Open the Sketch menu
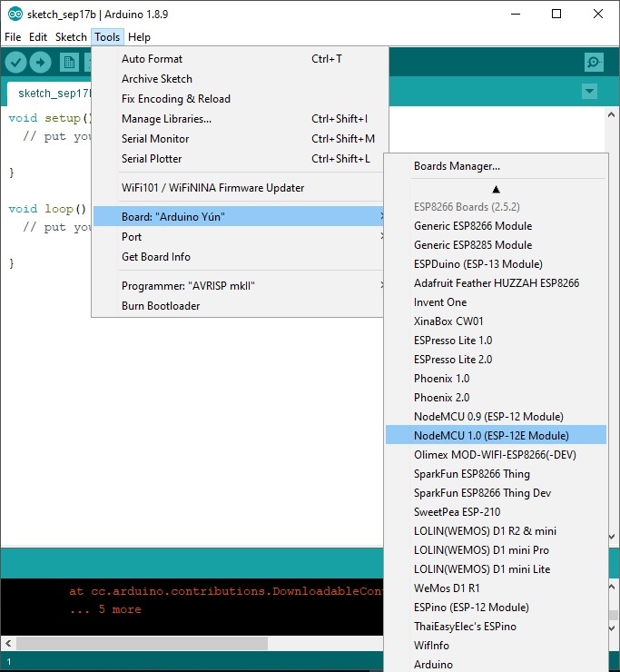 point(71,37)
